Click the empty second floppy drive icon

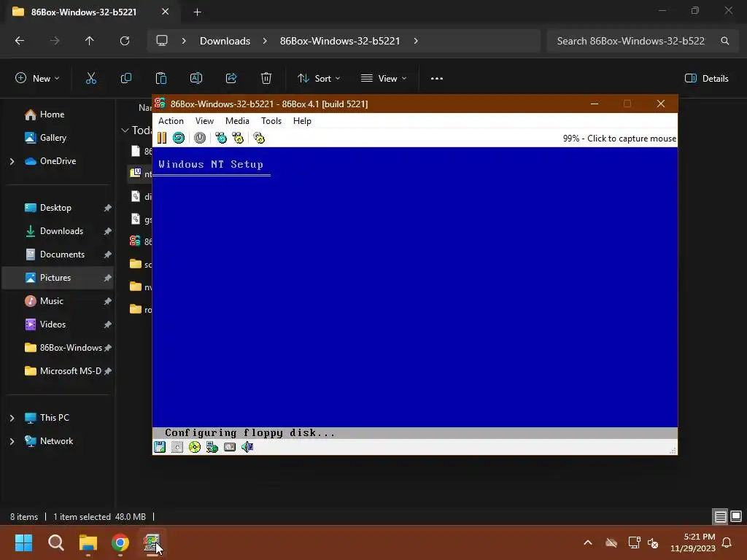click(x=177, y=447)
